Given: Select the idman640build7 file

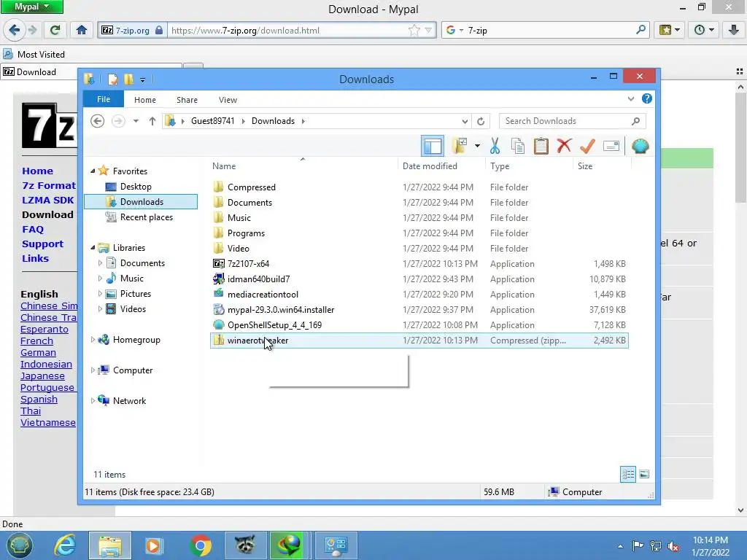Looking at the screenshot, I should pos(258,279).
